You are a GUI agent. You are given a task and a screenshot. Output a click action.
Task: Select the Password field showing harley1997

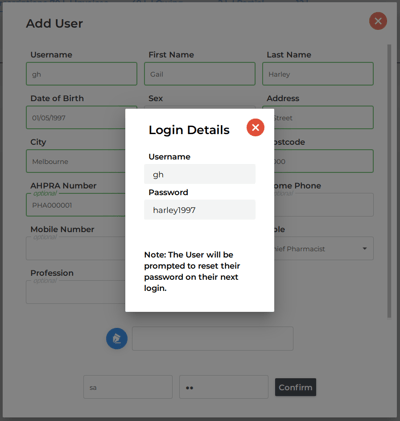click(x=200, y=210)
